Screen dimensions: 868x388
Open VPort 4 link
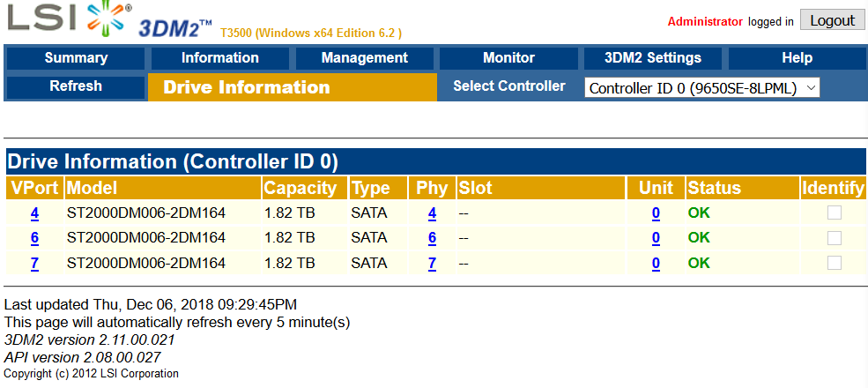[34, 213]
